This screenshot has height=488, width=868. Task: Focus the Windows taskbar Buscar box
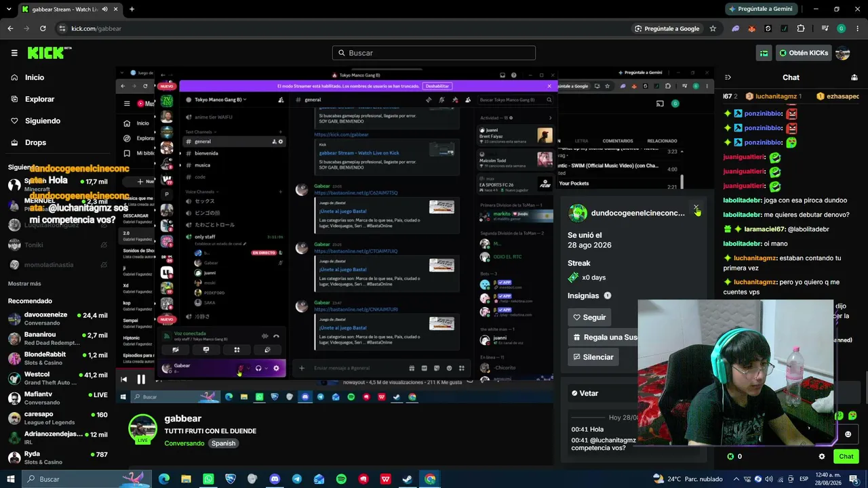(88, 479)
